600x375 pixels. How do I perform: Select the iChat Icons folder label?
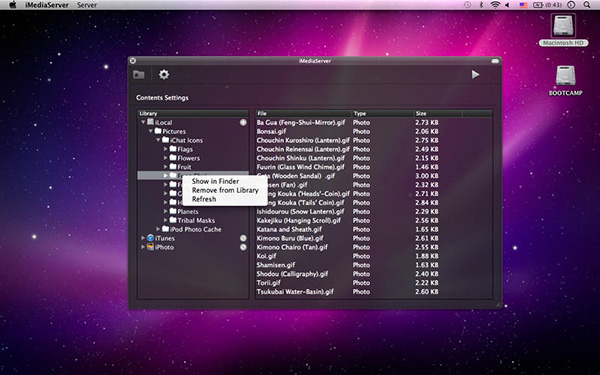pyautogui.click(x=186, y=140)
